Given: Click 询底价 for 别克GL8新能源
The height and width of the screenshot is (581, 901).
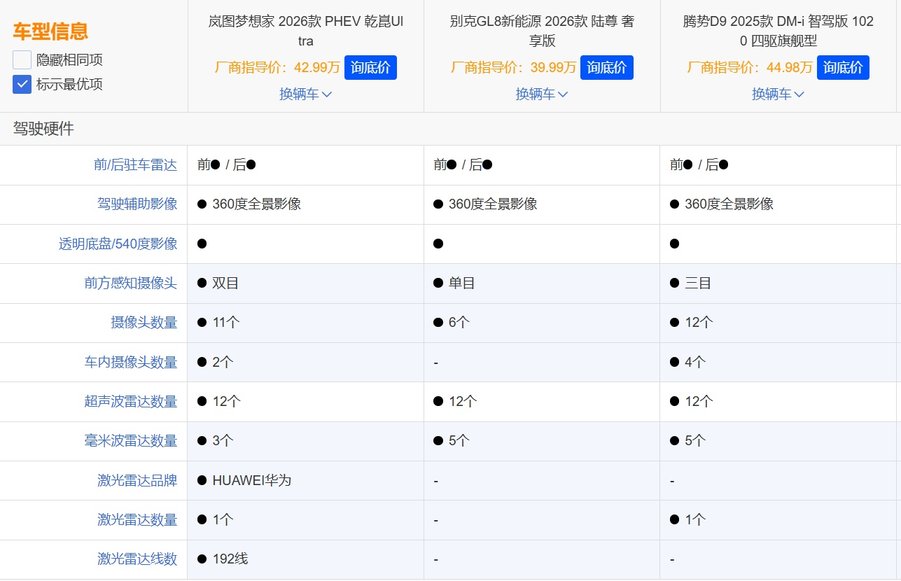Looking at the screenshot, I should (x=607, y=68).
